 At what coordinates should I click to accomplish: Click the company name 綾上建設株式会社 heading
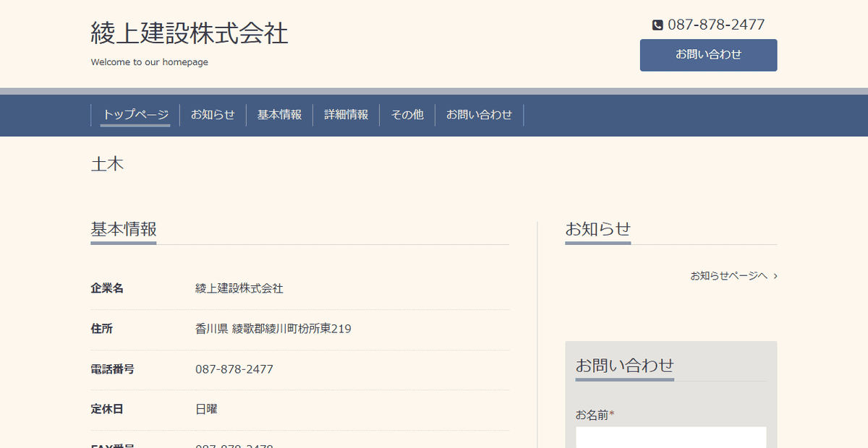pyautogui.click(x=188, y=33)
